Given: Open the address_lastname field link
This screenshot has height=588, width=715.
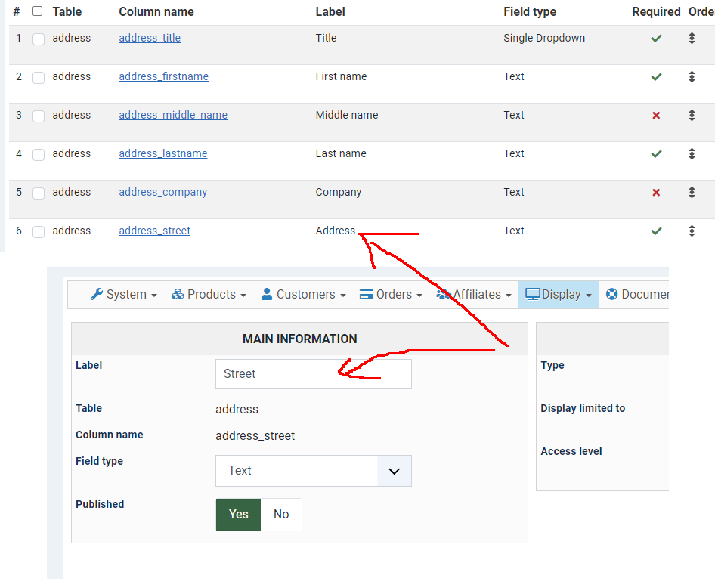Looking at the screenshot, I should coord(163,153).
